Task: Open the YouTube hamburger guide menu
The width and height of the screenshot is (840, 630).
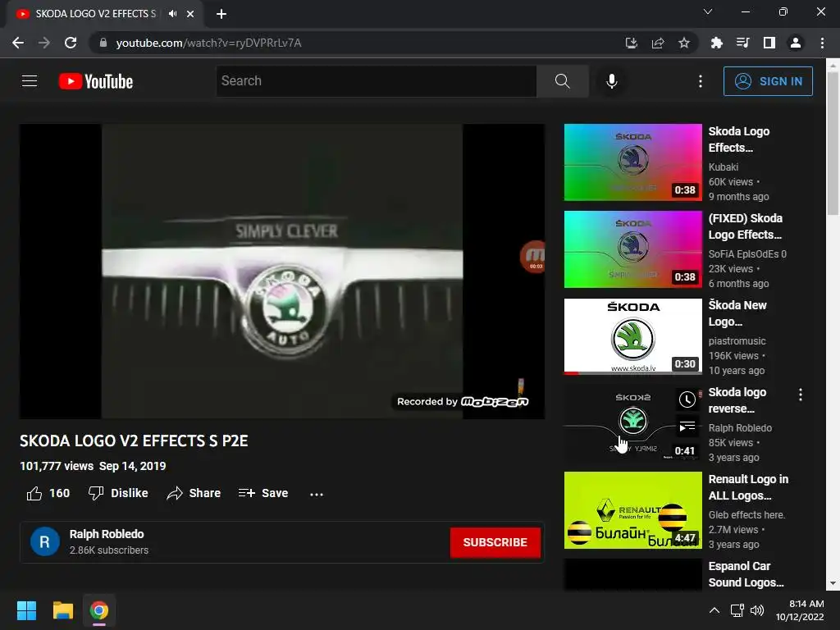Action: coord(30,81)
